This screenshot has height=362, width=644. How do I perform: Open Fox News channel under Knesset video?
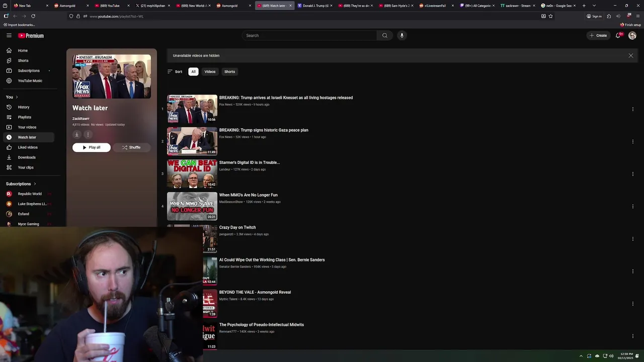(226, 105)
